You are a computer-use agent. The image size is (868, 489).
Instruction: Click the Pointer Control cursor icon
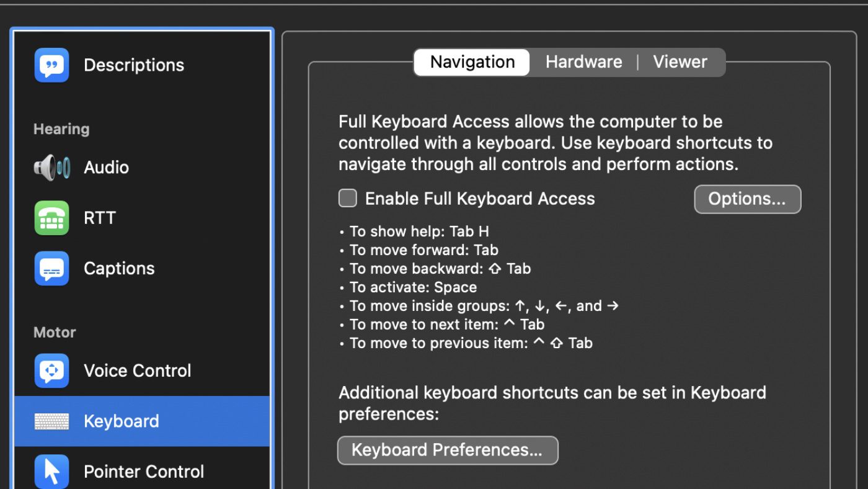point(51,472)
